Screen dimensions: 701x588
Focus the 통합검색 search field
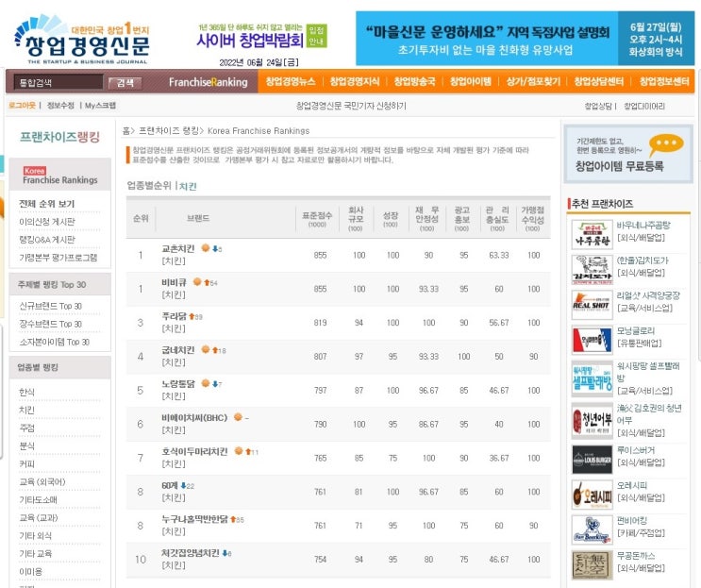point(58,82)
